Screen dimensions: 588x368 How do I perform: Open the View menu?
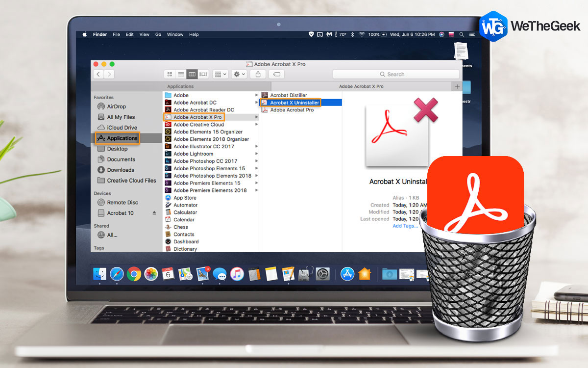tap(144, 34)
